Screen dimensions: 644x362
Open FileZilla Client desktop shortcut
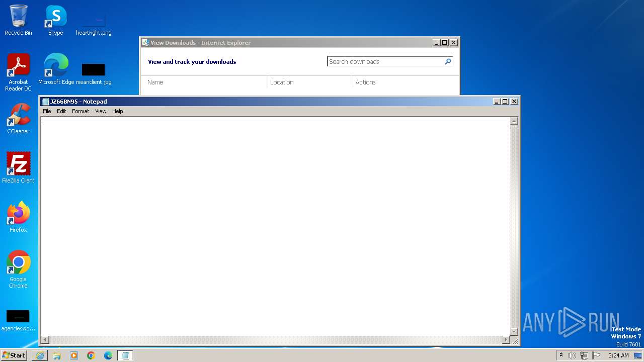point(18,168)
